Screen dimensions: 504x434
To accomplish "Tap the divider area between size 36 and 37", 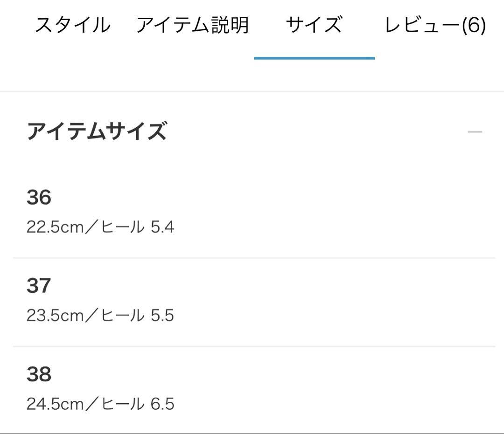I will (252, 257).
